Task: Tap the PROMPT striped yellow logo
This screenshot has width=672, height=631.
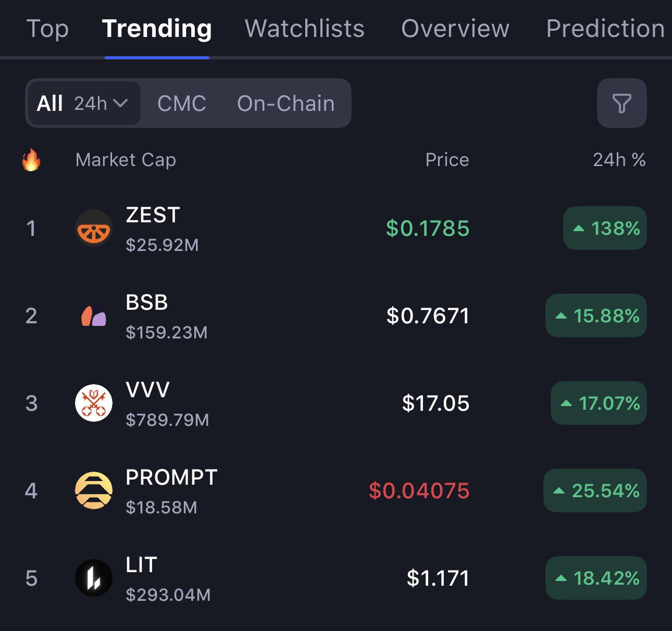Action: 94,490
